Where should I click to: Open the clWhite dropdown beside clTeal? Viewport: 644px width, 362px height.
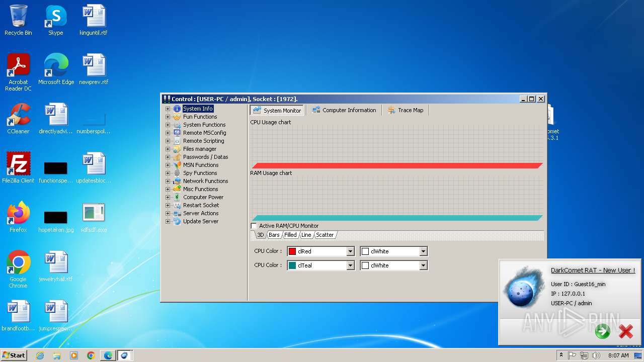point(423,265)
